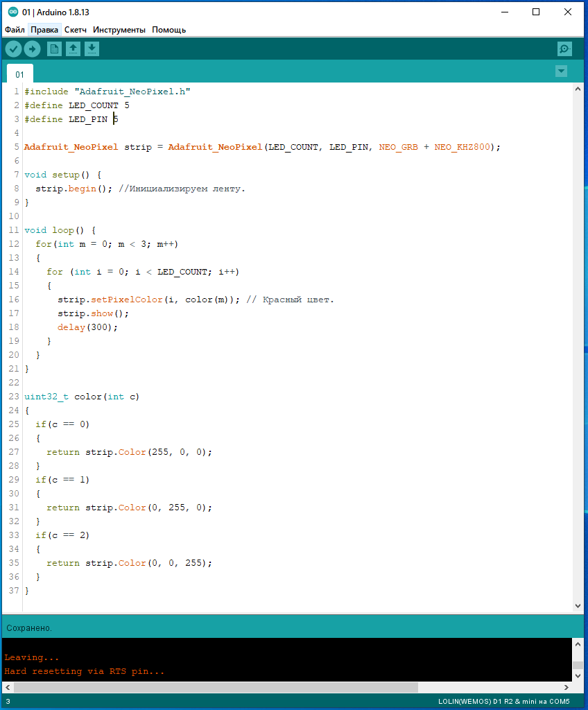The image size is (588, 710).
Task: Open a sketch using the Open icon
Action: point(73,49)
